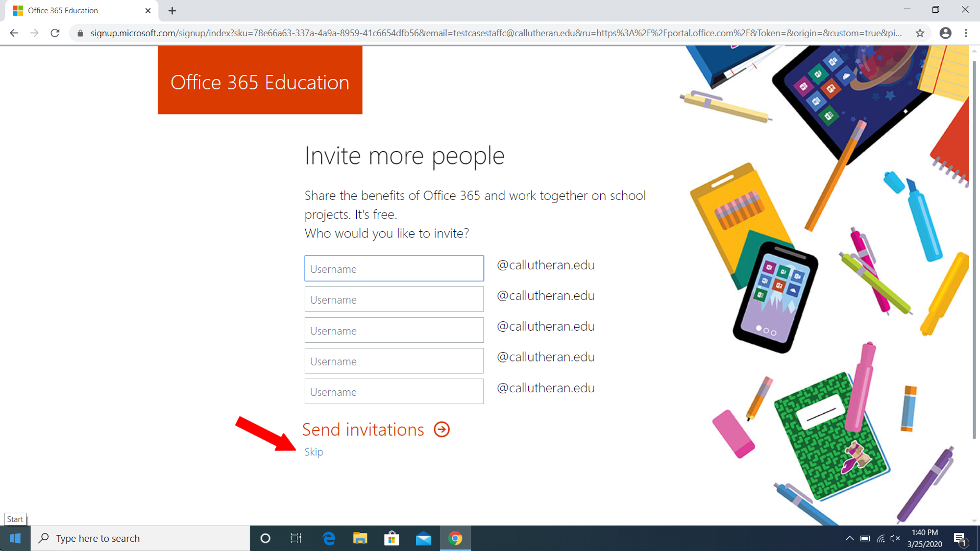Click the third Username input field
The width and height of the screenshot is (980, 551).
coord(394,330)
